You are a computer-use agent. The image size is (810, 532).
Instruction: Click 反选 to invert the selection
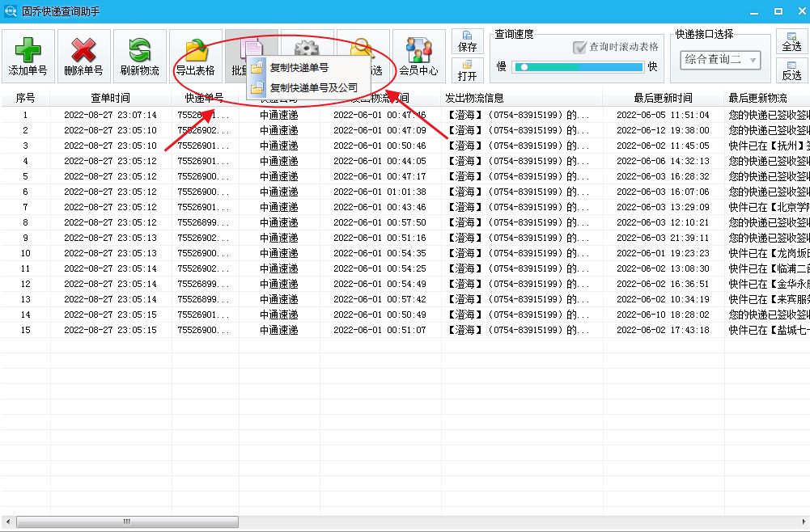tap(791, 71)
